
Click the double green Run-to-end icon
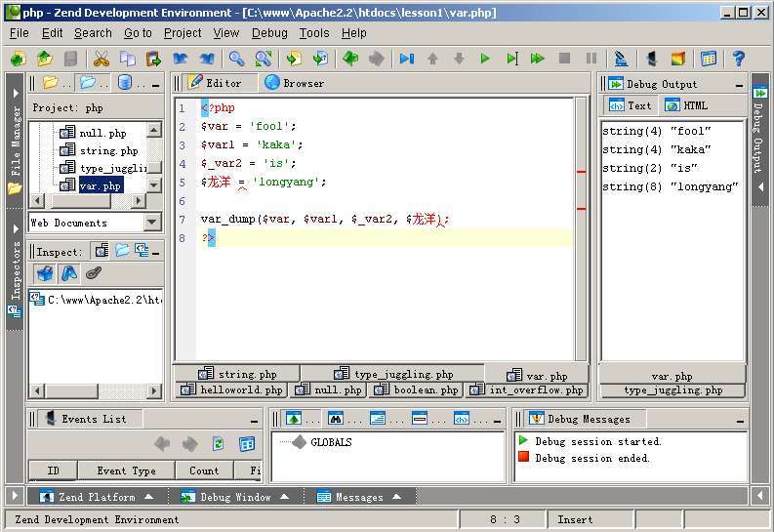538,59
